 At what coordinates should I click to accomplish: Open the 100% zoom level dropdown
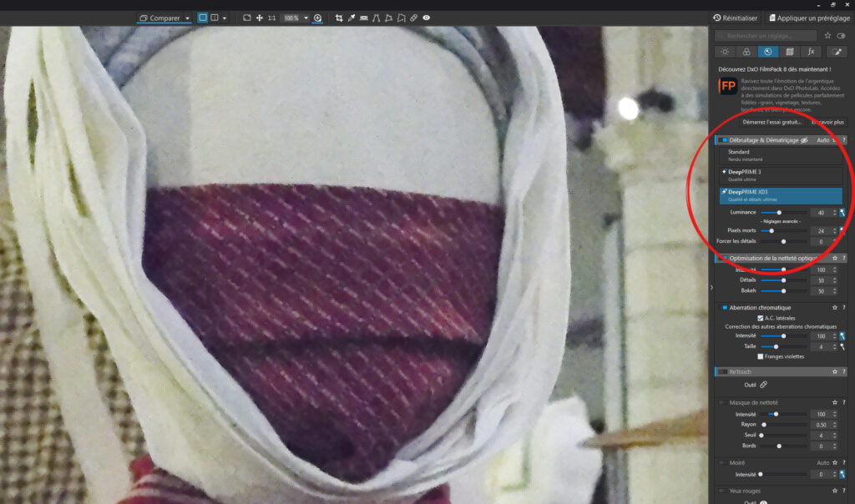(x=306, y=18)
